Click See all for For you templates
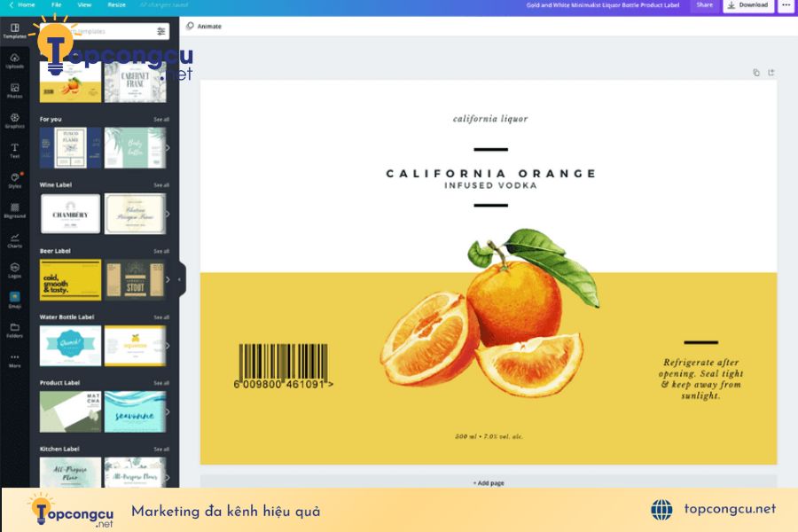 pos(161,120)
